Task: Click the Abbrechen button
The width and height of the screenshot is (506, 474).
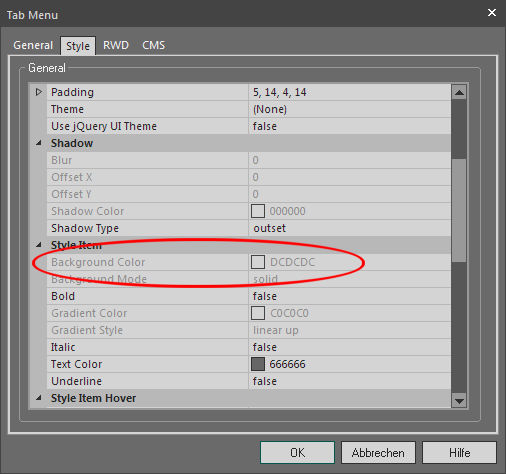Action: (x=378, y=453)
